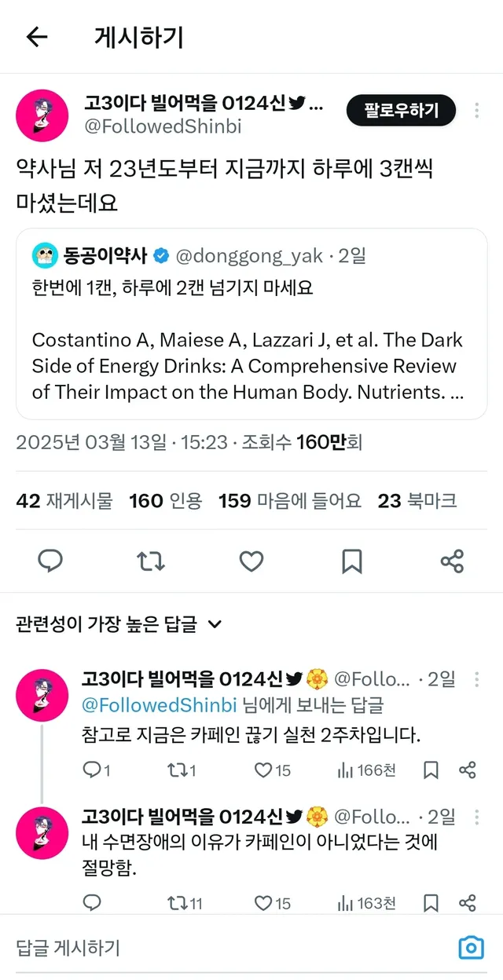
Task: Open three-dot menu on second reply
Action: (476, 817)
